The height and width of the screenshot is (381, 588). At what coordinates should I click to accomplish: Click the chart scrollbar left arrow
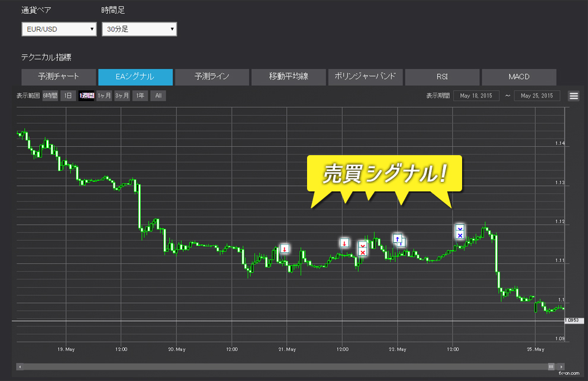pos(20,367)
